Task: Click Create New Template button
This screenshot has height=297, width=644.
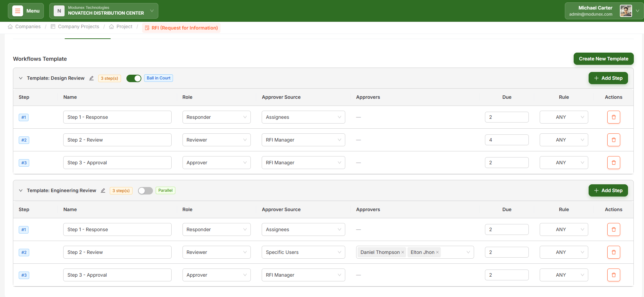Action: [604, 59]
